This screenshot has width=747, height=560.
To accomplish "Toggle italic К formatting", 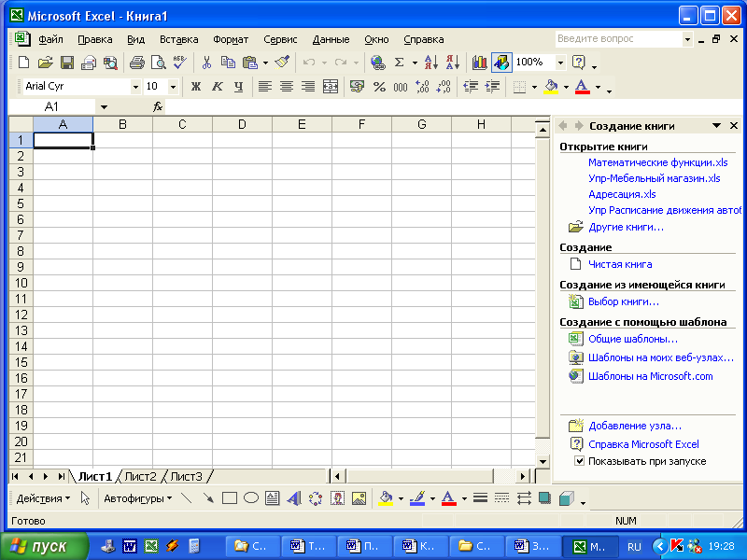I will 218,86.
